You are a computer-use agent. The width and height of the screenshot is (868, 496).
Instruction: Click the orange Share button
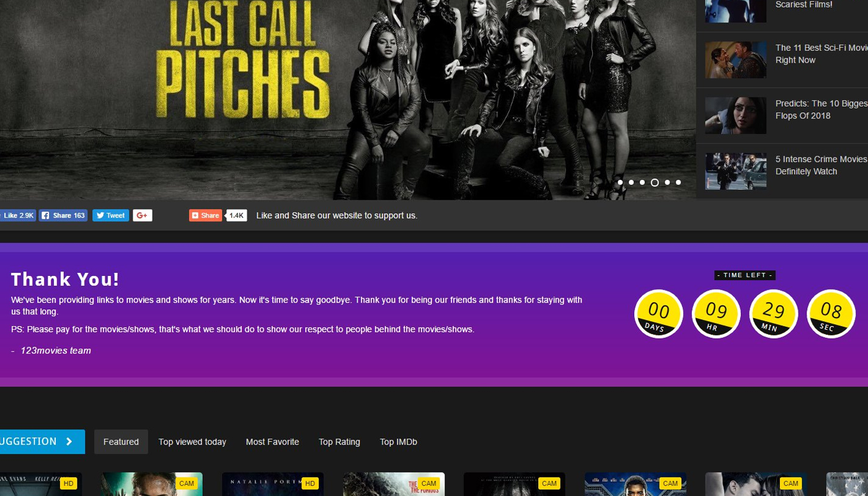coord(205,215)
